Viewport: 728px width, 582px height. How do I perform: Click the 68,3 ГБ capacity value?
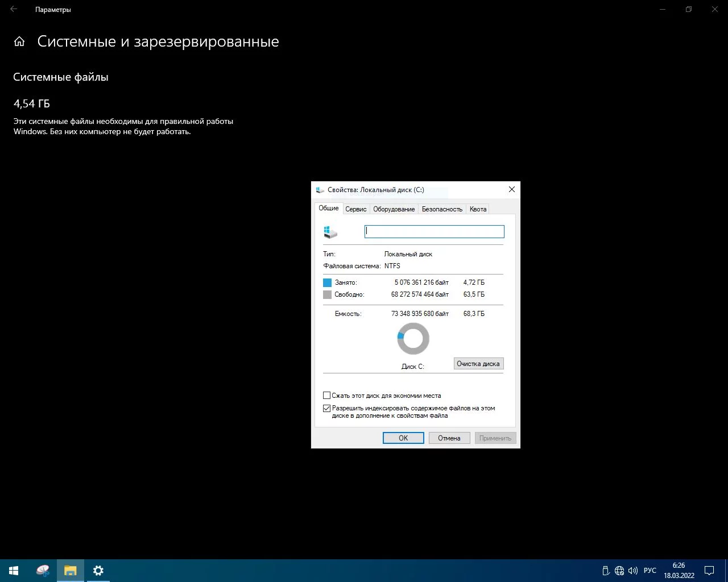(x=474, y=314)
